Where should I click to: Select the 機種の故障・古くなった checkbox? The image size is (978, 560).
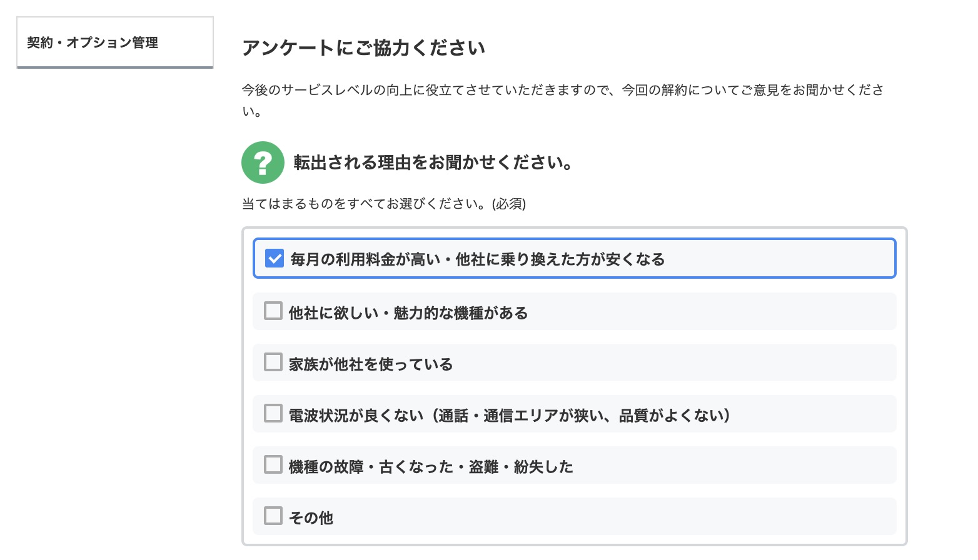pos(273,464)
